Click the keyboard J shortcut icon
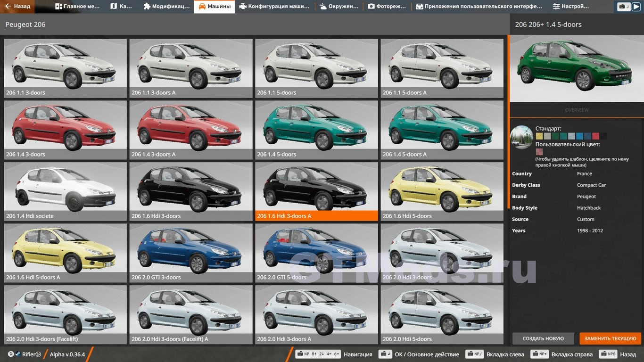This screenshot has width=644, height=362. [x=624, y=7]
